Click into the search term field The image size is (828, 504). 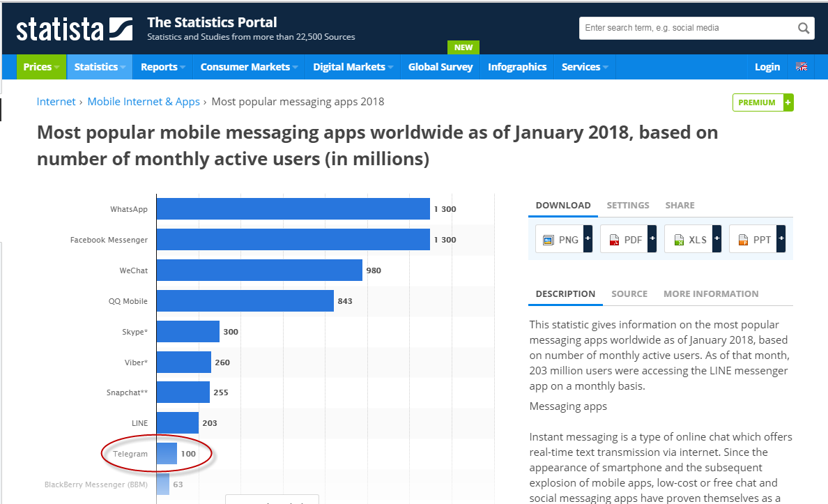click(687, 28)
